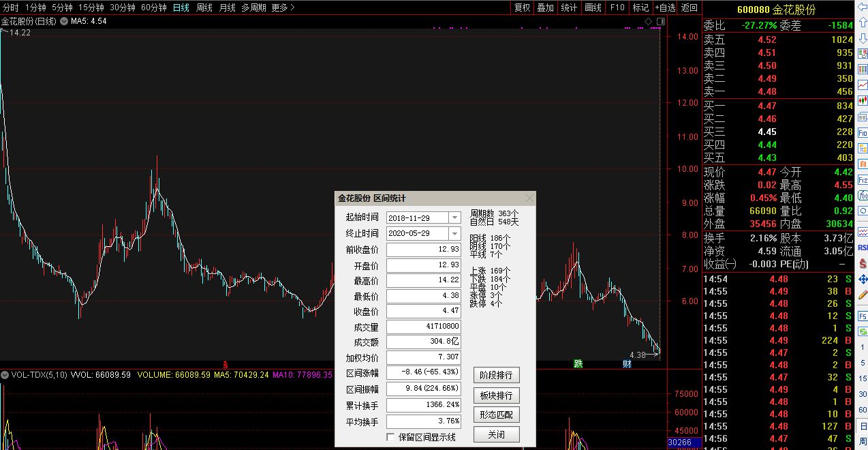
Task: Select the pencil drawing tool icon
Action: pos(863,295)
